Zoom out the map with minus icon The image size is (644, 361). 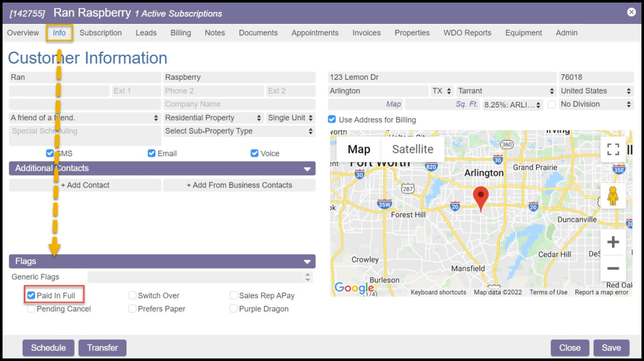pos(613,269)
